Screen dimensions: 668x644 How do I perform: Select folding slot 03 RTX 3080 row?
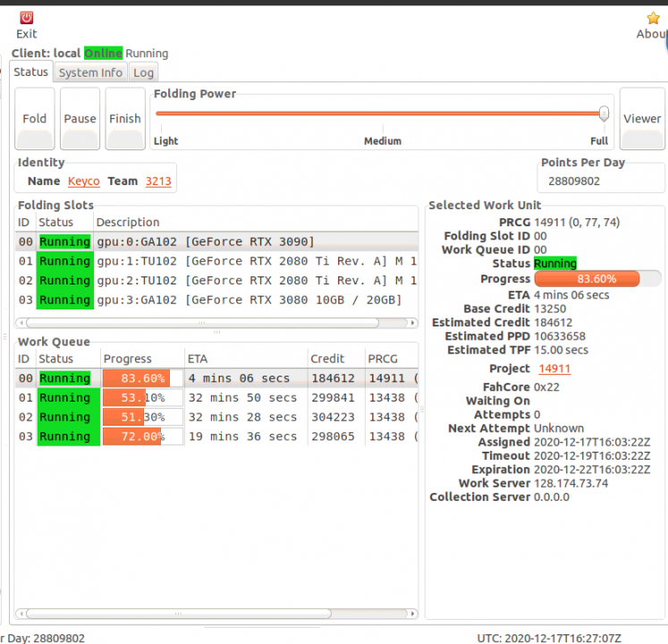(x=216, y=300)
